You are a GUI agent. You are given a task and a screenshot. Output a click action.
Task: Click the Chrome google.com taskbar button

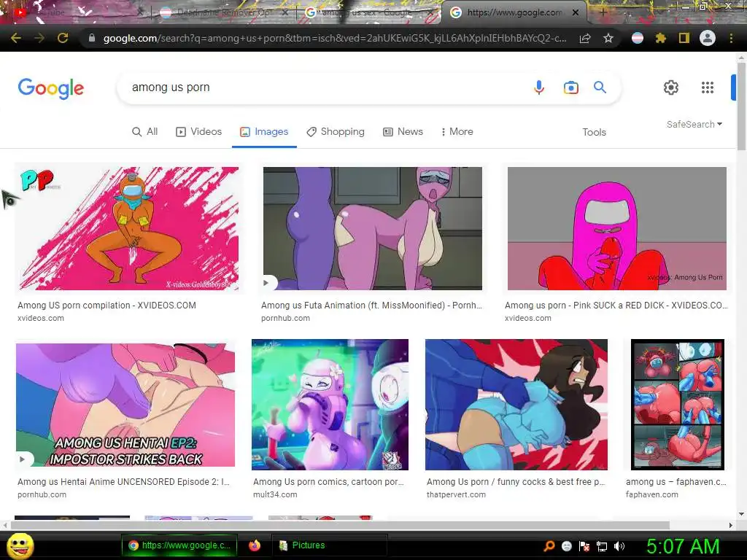pos(179,545)
